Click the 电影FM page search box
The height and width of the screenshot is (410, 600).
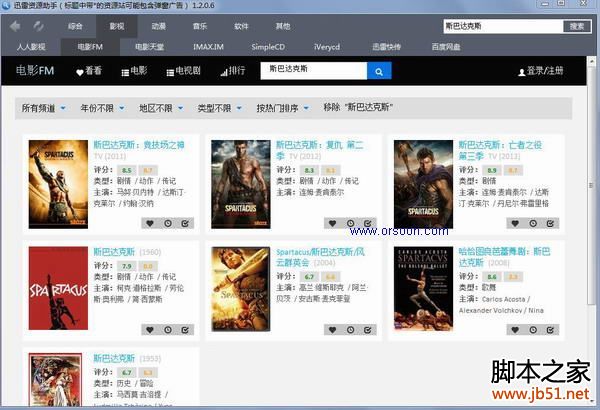pos(313,71)
